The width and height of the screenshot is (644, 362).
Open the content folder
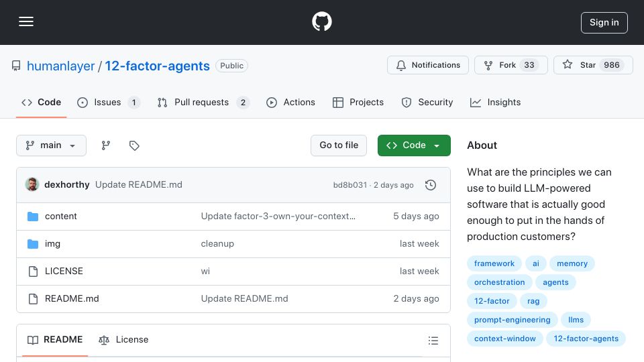(61, 217)
